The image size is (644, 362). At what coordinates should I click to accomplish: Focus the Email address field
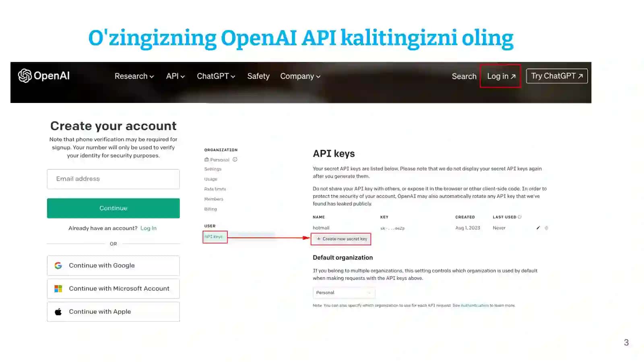(x=113, y=179)
